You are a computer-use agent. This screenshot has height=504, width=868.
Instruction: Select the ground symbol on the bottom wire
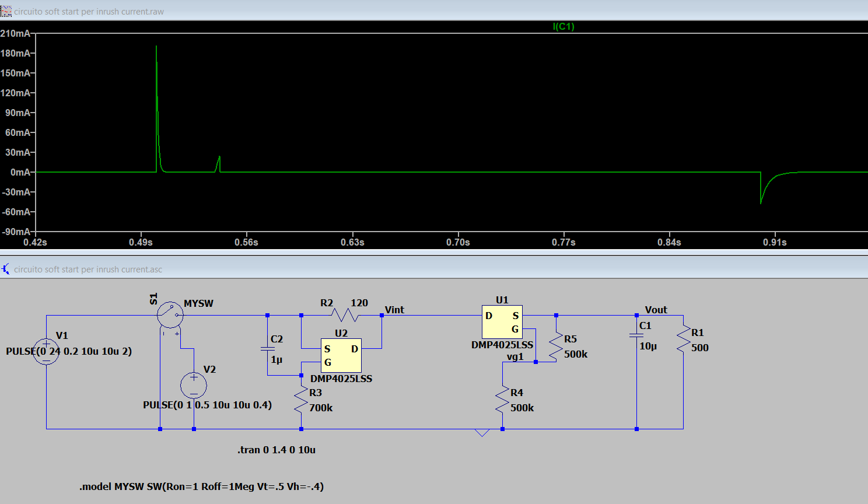482,433
